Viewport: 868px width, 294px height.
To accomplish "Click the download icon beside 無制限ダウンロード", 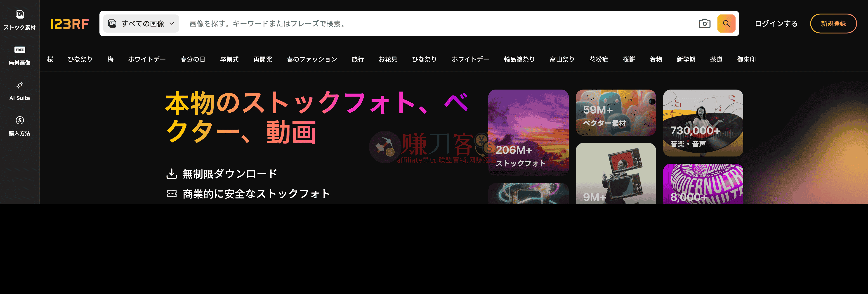I will pyautogui.click(x=172, y=174).
